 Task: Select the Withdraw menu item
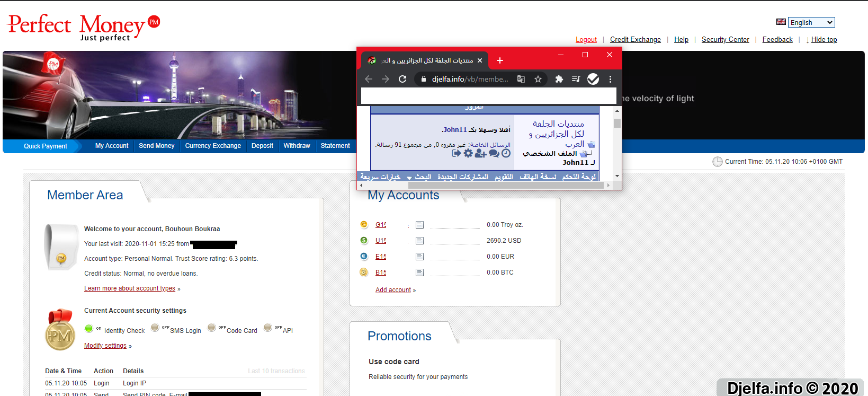297,146
